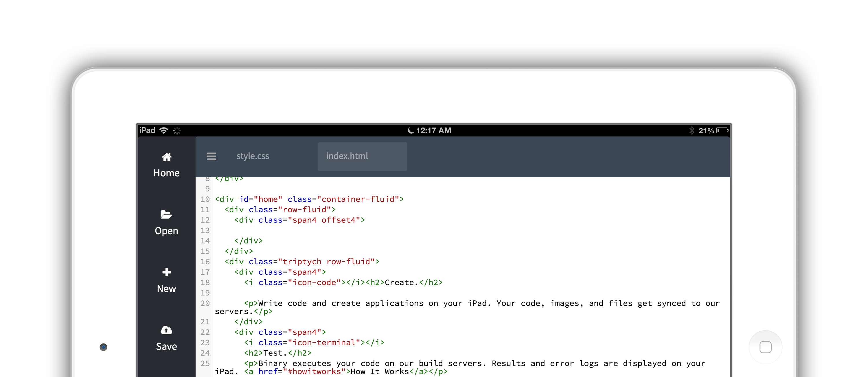868x377 pixels.
Task: Tap the Bluetooth status icon
Action: pyautogui.click(x=692, y=130)
